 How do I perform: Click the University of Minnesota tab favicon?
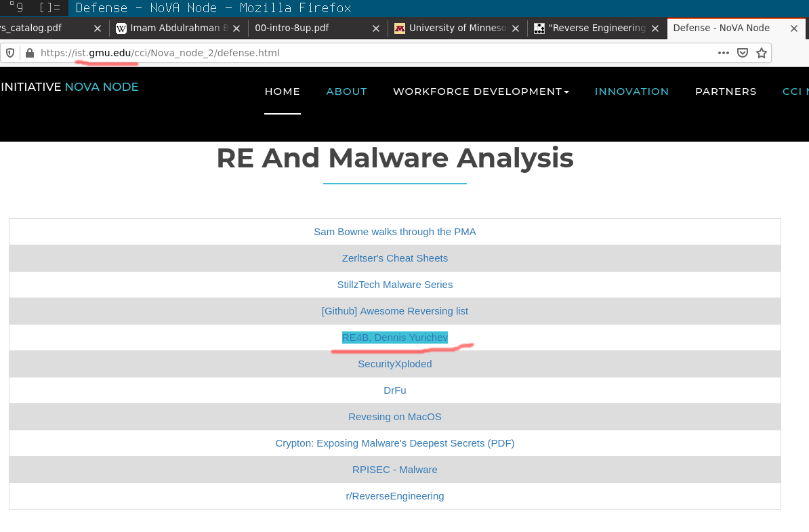(x=400, y=28)
